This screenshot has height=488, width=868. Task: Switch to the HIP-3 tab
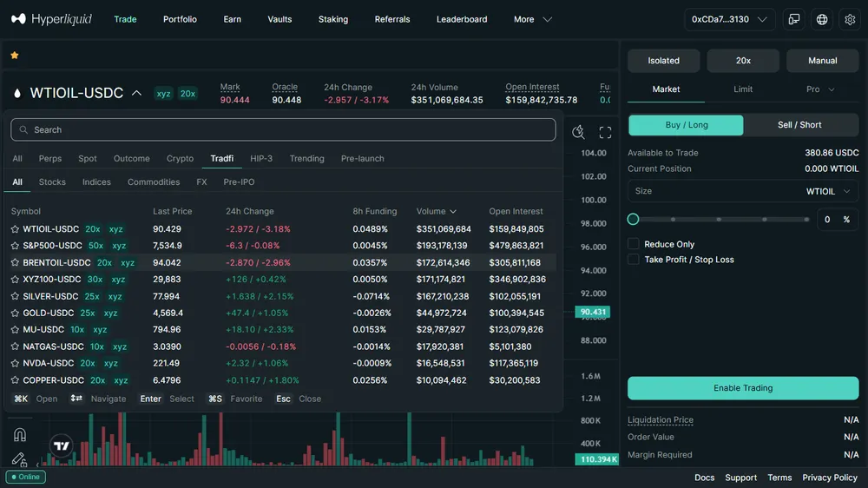[261, 158]
